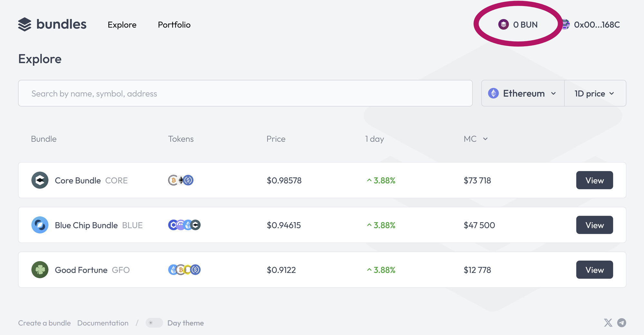Go to the Explore nav item

122,25
